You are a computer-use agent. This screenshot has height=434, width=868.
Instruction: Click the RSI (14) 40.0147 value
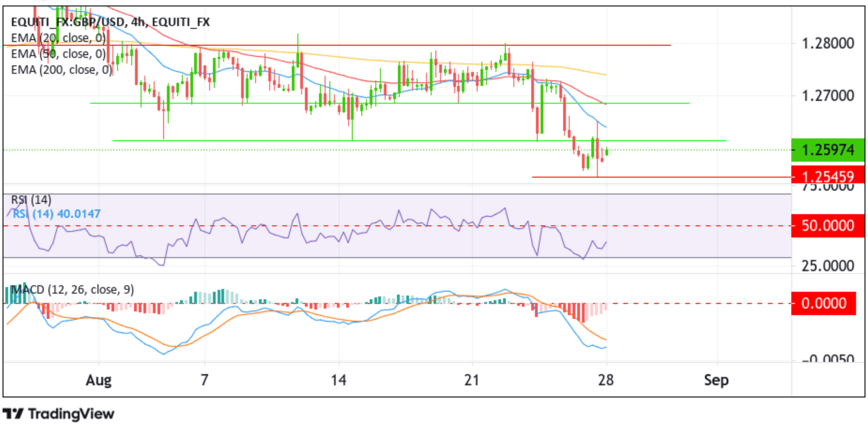(x=56, y=214)
